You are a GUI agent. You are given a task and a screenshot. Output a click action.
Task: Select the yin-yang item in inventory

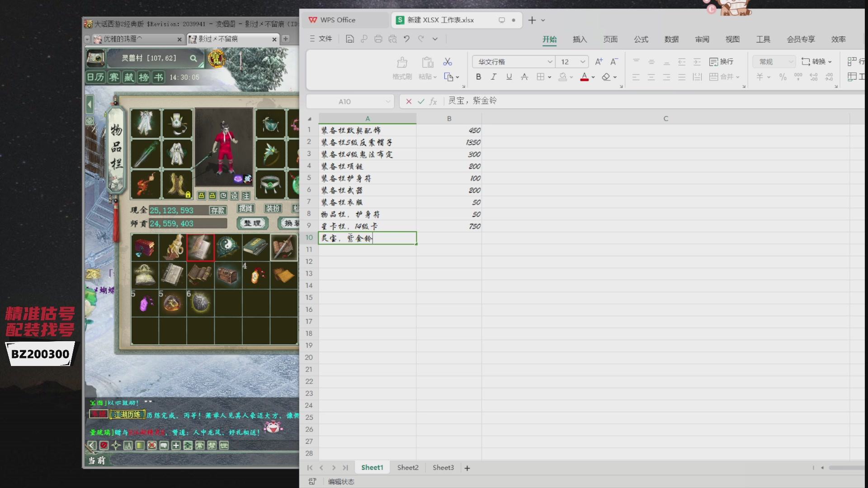tap(228, 248)
